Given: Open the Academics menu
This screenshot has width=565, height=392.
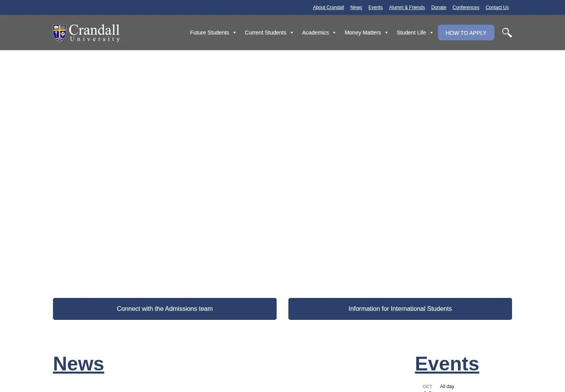Looking at the screenshot, I should (x=315, y=33).
